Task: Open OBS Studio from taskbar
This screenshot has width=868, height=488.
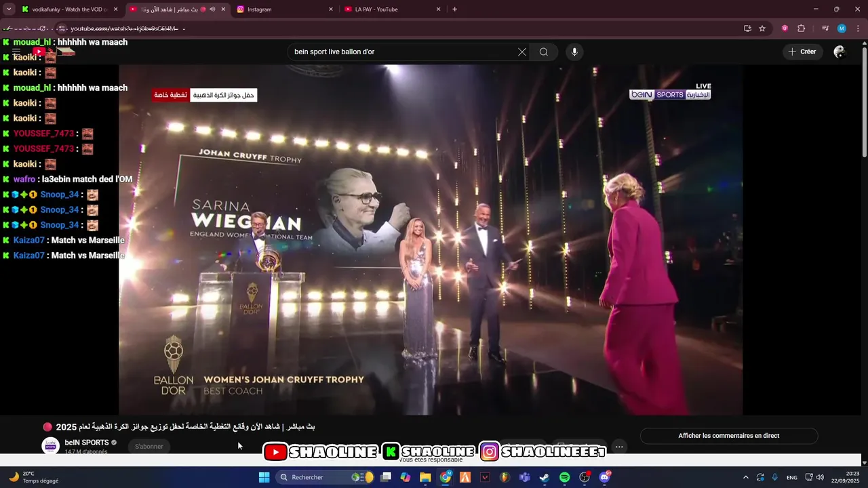Action: [585, 477]
